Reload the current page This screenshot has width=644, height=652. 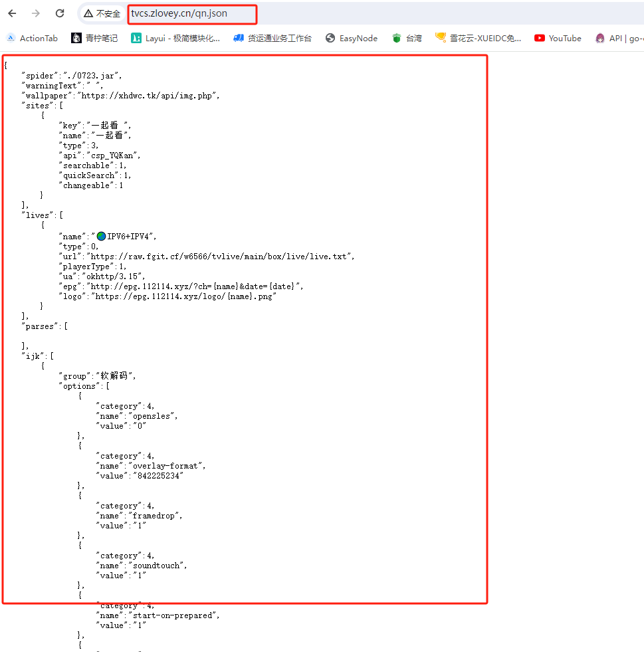(x=60, y=13)
